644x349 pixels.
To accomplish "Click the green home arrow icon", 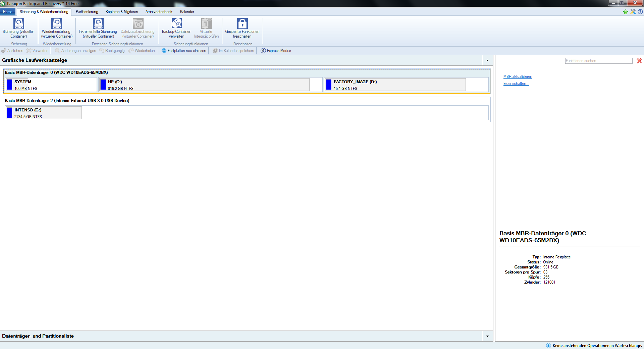I will 626,12.
